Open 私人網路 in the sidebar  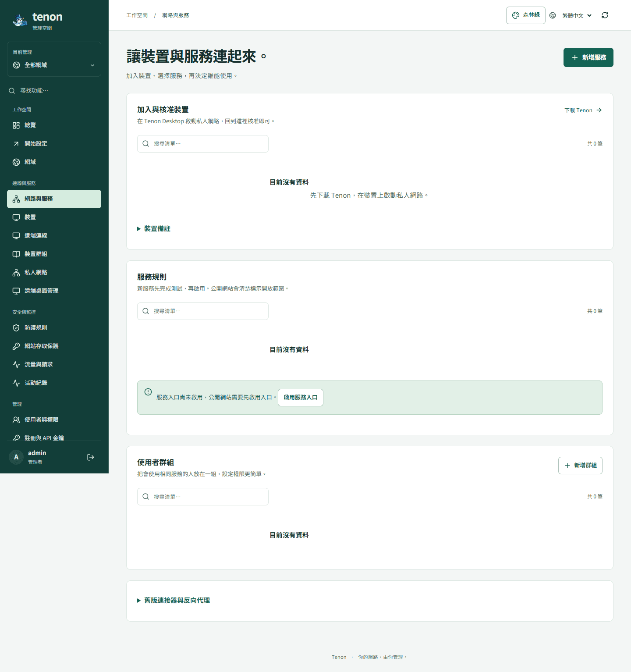tap(54, 273)
